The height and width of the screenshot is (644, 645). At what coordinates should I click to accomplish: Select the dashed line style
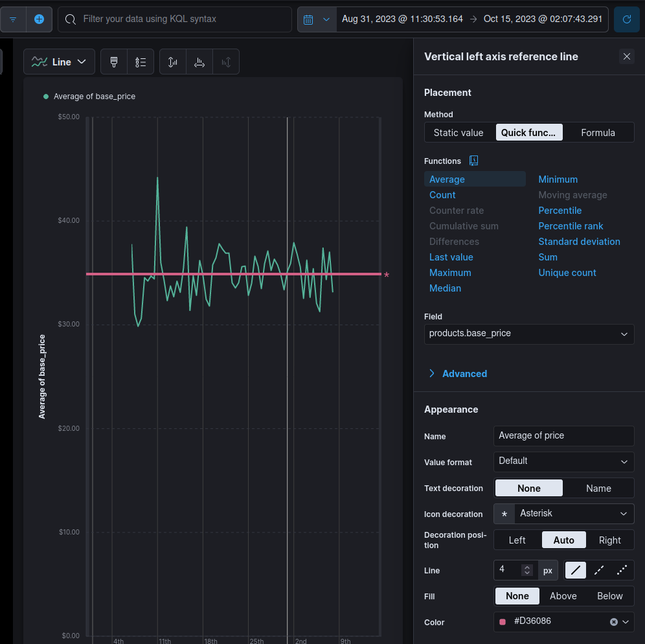pyautogui.click(x=599, y=571)
